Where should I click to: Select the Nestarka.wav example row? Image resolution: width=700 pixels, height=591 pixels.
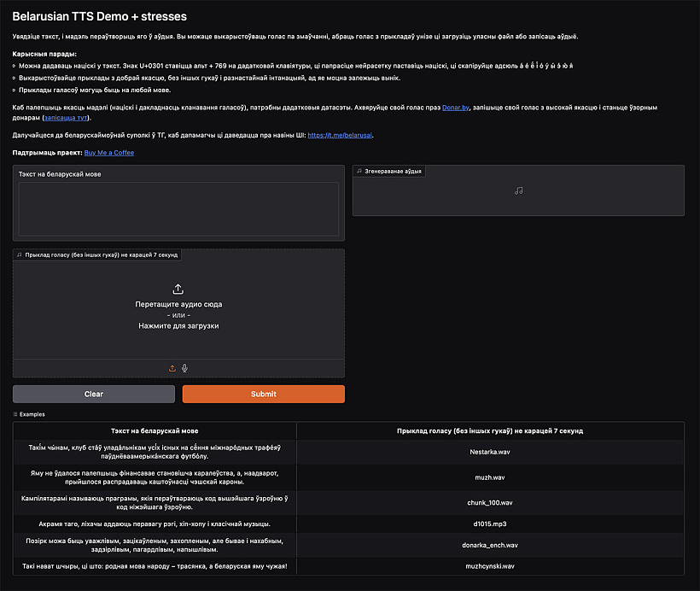coord(490,452)
